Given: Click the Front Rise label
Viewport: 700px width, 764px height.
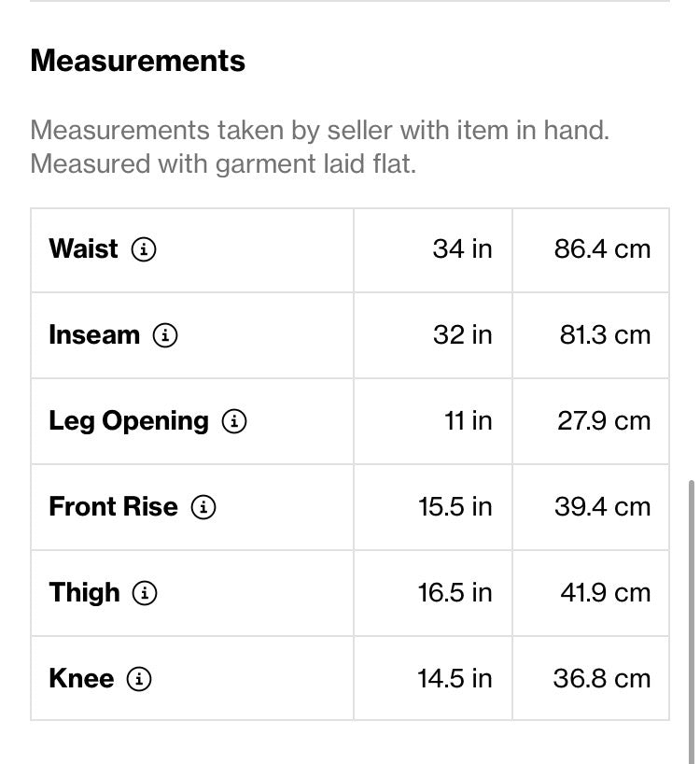Looking at the screenshot, I should (114, 507).
